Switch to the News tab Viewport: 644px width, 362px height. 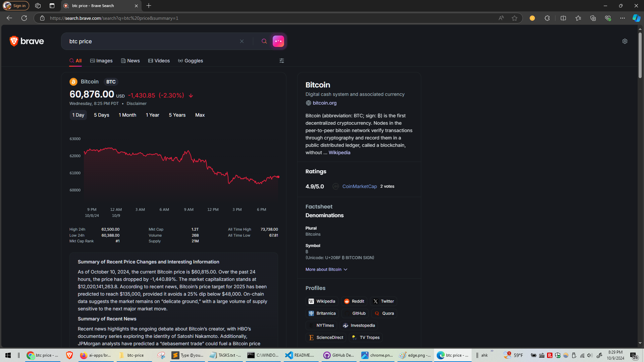[130, 61]
